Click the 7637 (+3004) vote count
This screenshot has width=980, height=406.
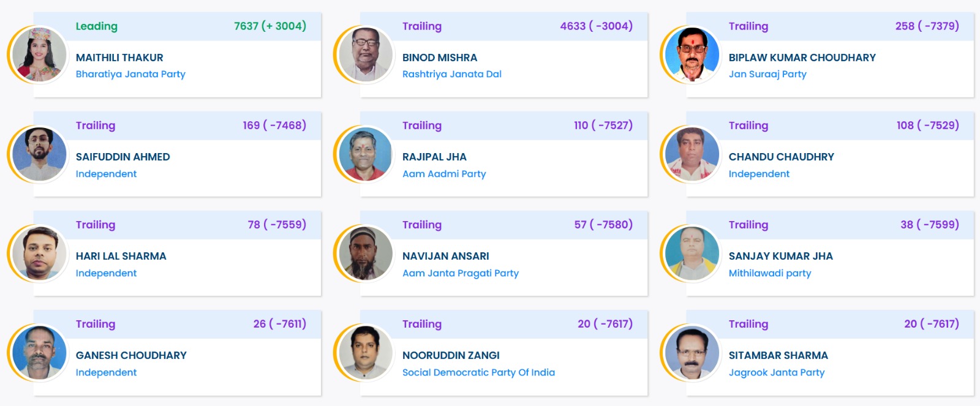269,26
